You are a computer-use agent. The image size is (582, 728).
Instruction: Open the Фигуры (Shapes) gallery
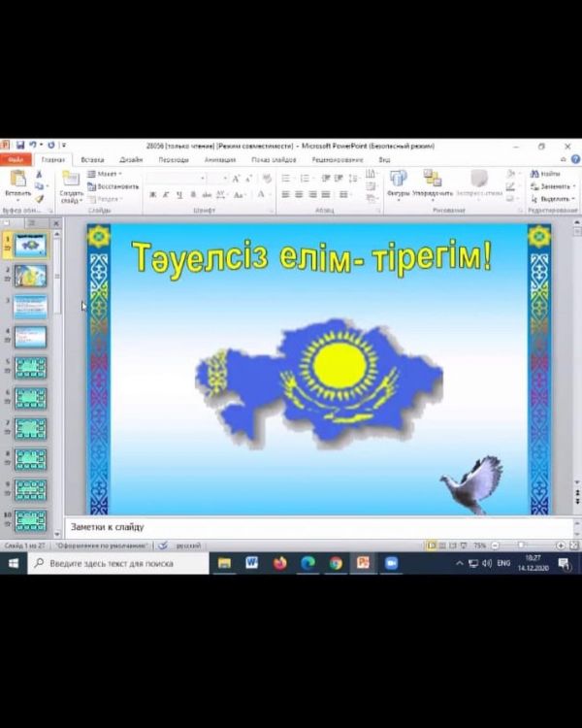[398, 179]
